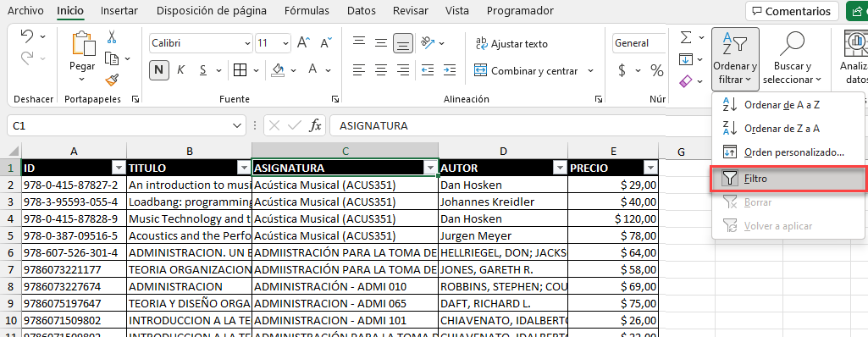Switch to the Fórmulas tab
The width and height of the screenshot is (868, 337).
[307, 10]
